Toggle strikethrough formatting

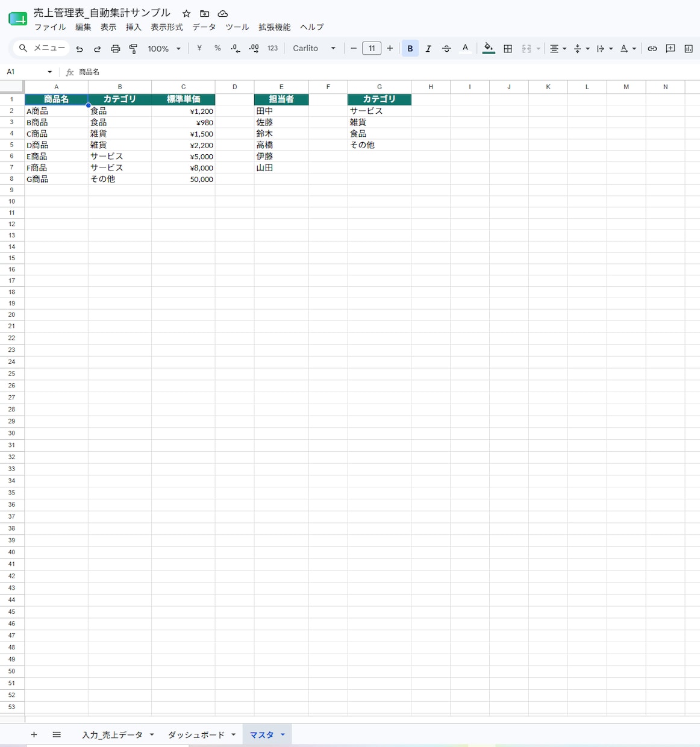coord(446,48)
